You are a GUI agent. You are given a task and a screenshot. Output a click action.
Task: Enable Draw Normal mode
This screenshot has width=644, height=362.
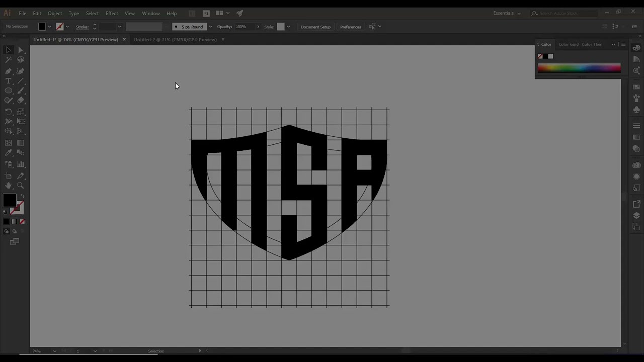pos(7,232)
